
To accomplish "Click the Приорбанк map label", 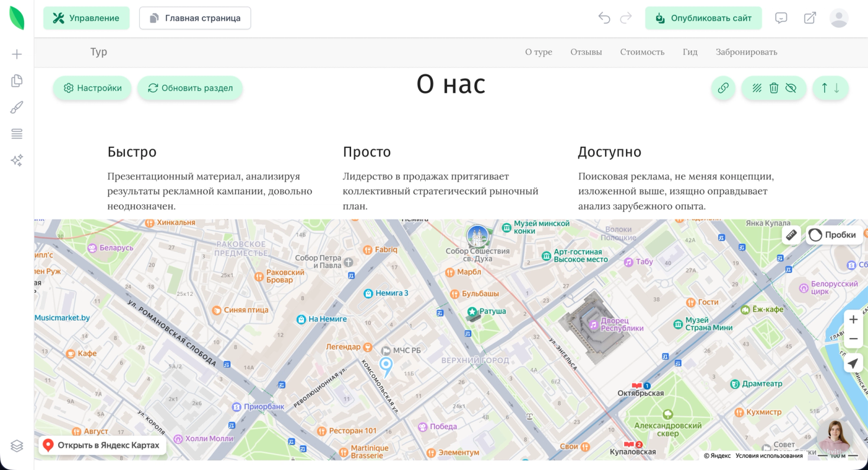I will point(258,407).
